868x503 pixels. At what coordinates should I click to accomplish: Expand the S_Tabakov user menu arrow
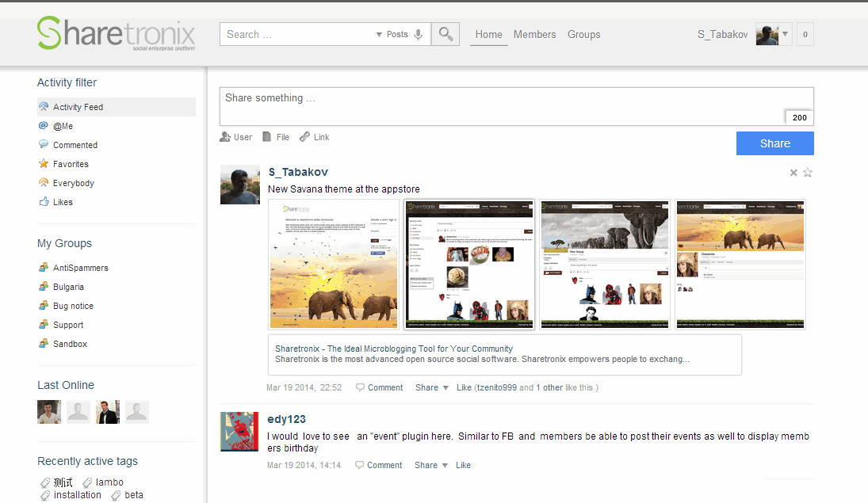pos(786,34)
